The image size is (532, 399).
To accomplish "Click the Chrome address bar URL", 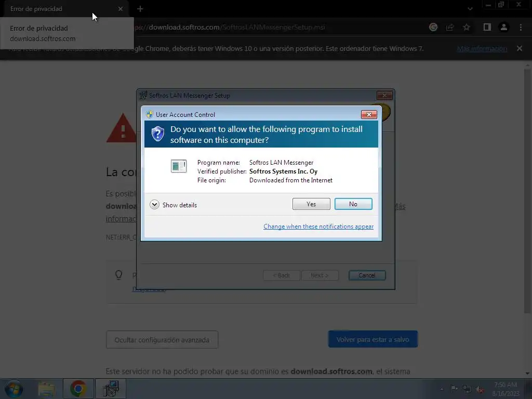I will click(x=231, y=27).
